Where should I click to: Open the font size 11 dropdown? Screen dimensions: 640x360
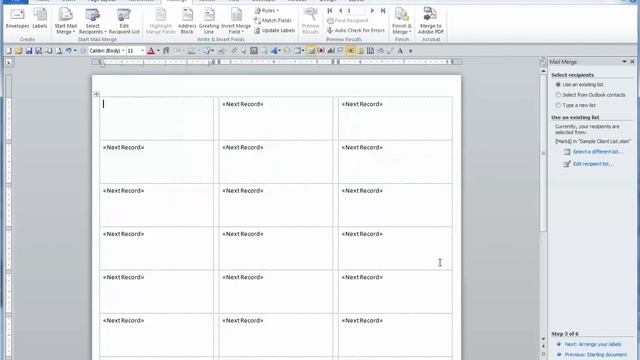[142, 51]
